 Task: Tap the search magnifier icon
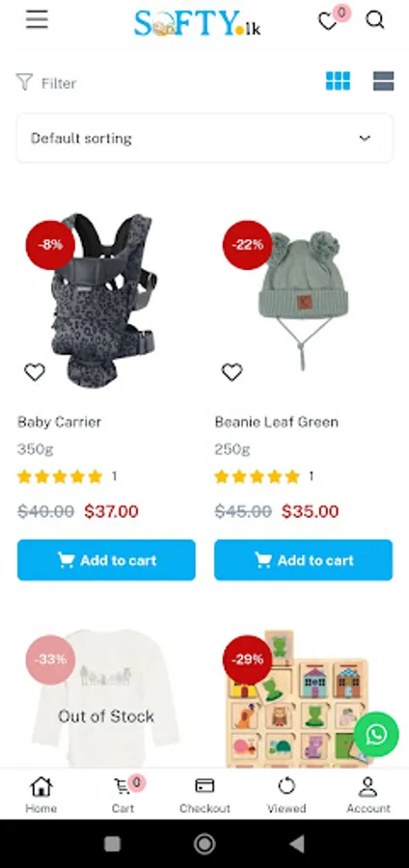pyautogui.click(x=374, y=20)
